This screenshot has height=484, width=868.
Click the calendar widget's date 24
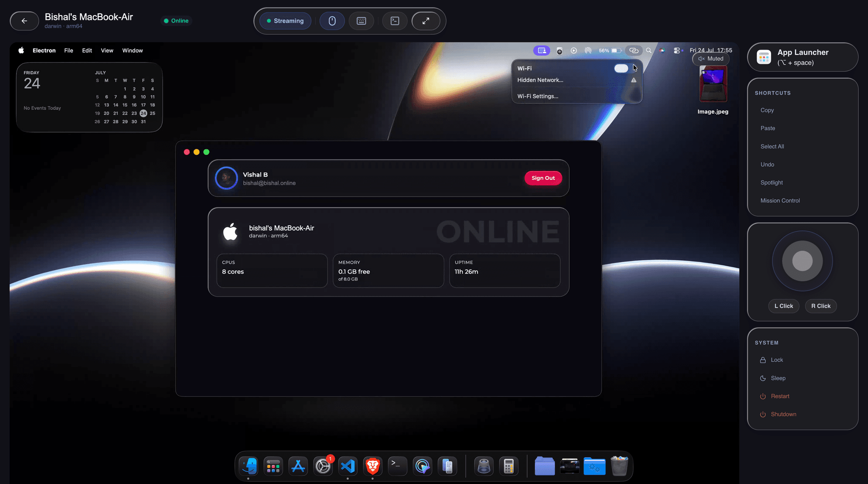pos(143,113)
